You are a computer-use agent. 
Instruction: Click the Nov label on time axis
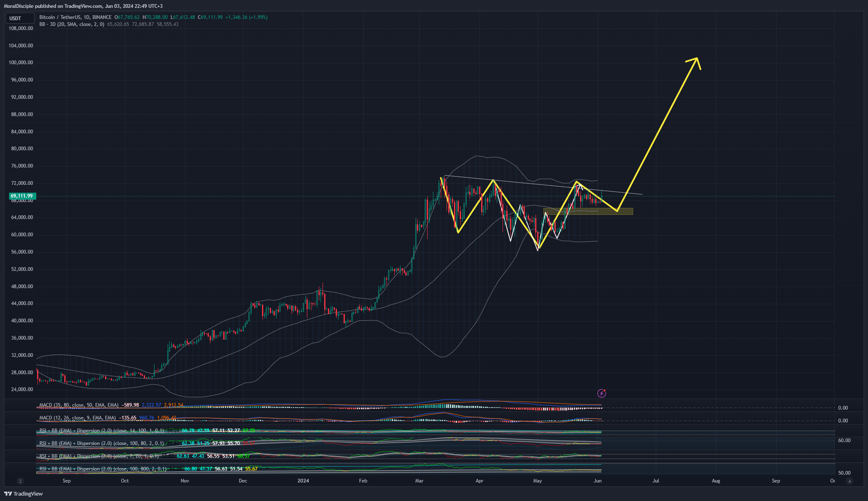(x=185, y=481)
